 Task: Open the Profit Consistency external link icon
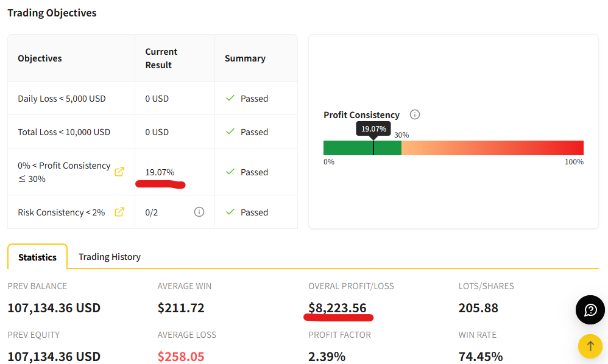click(119, 172)
